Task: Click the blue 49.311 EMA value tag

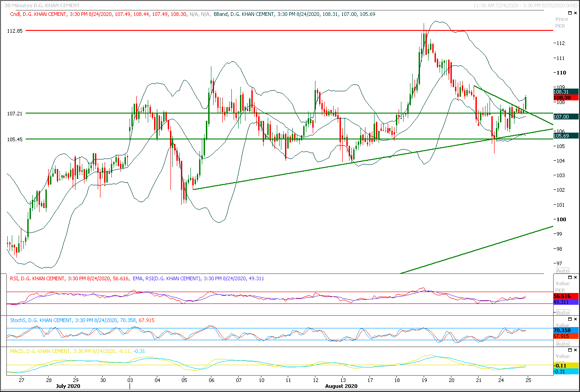Action: [x=565, y=302]
